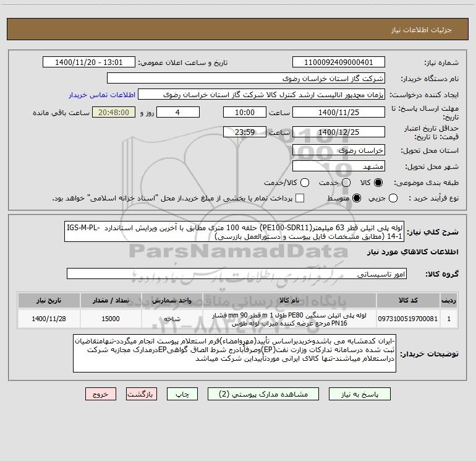476x461 pixels.
Task: Click the delivery province field خراسان رضوی
Action: click(x=339, y=150)
